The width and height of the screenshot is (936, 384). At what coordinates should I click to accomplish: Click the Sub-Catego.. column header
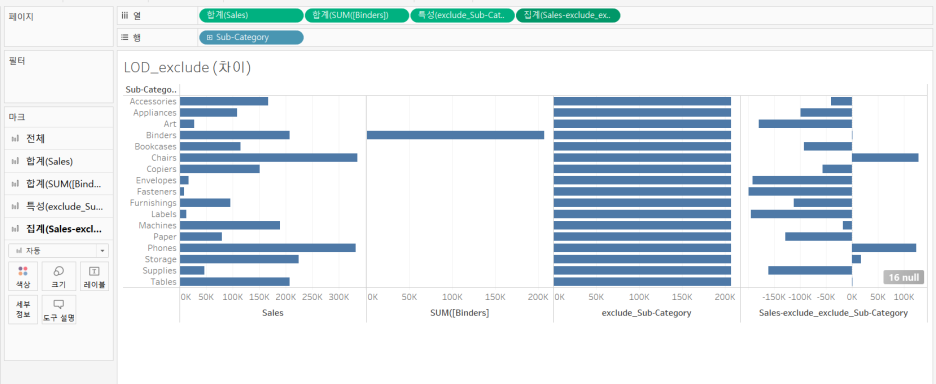(151, 90)
